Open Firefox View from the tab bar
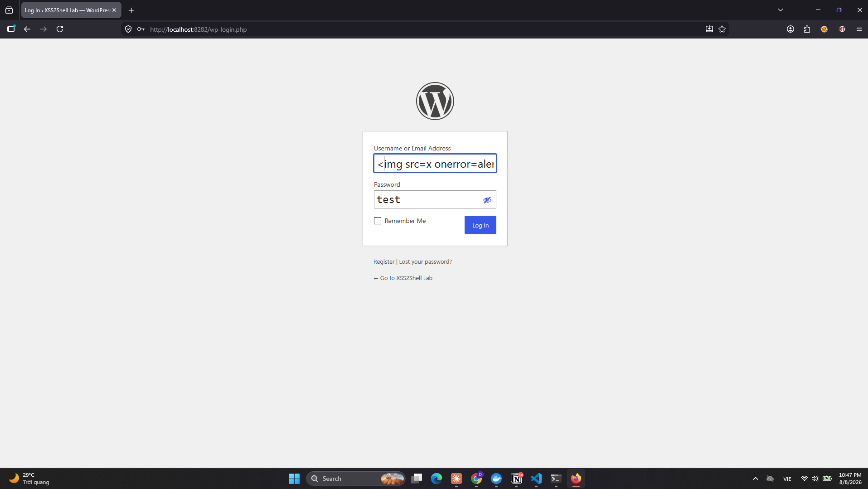This screenshot has height=489, width=868. pos(9,10)
